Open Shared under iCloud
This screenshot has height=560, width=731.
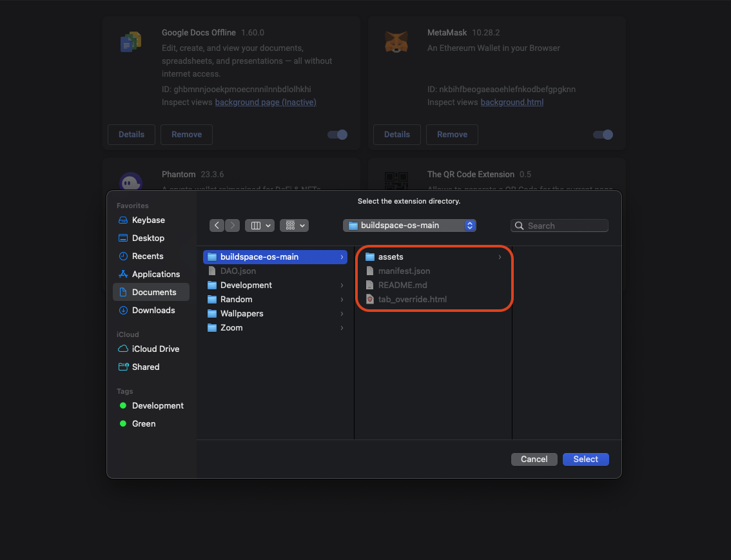[151, 367]
